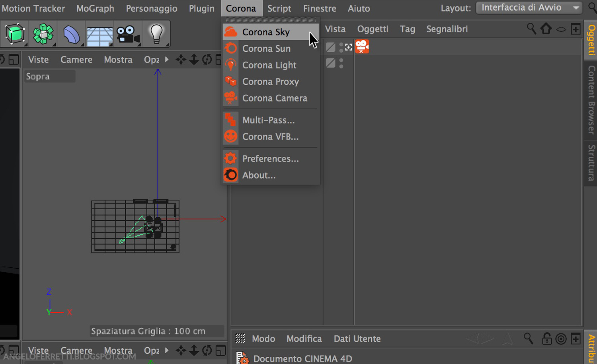Toggle the layer square of the first object row

click(x=330, y=47)
